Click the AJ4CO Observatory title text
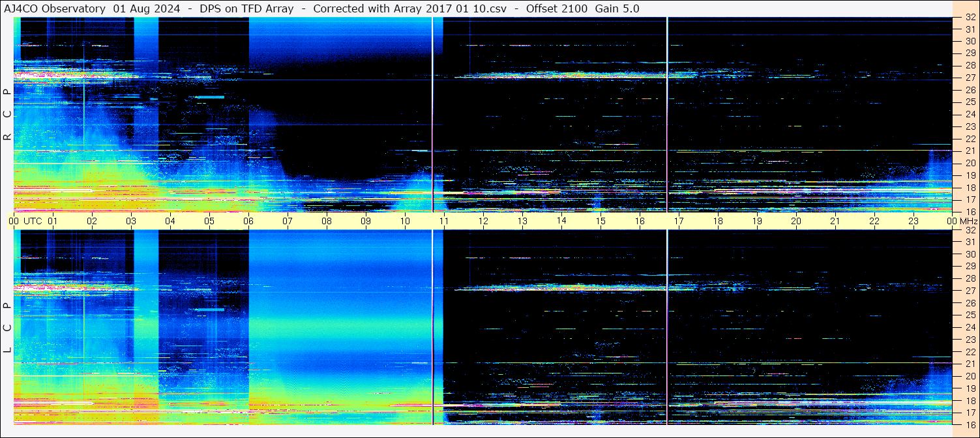The width and height of the screenshot is (980, 438). click(55, 8)
